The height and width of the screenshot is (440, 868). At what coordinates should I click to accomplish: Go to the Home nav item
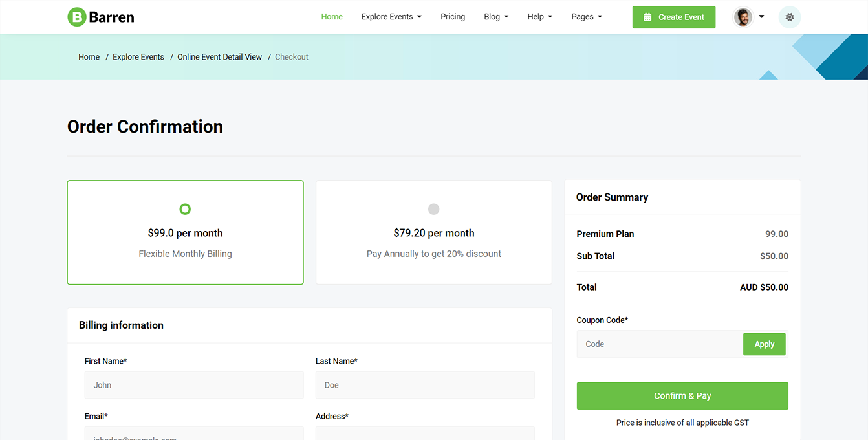coord(332,17)
